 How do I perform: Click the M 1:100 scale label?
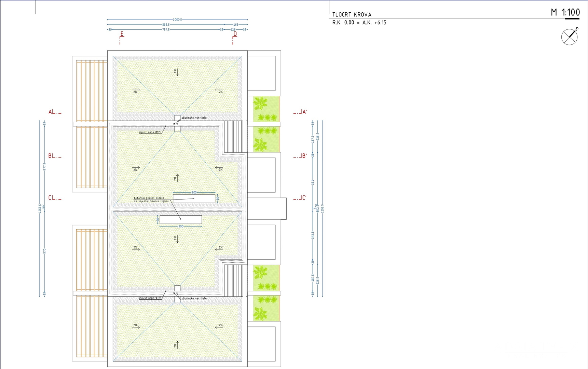565,13
